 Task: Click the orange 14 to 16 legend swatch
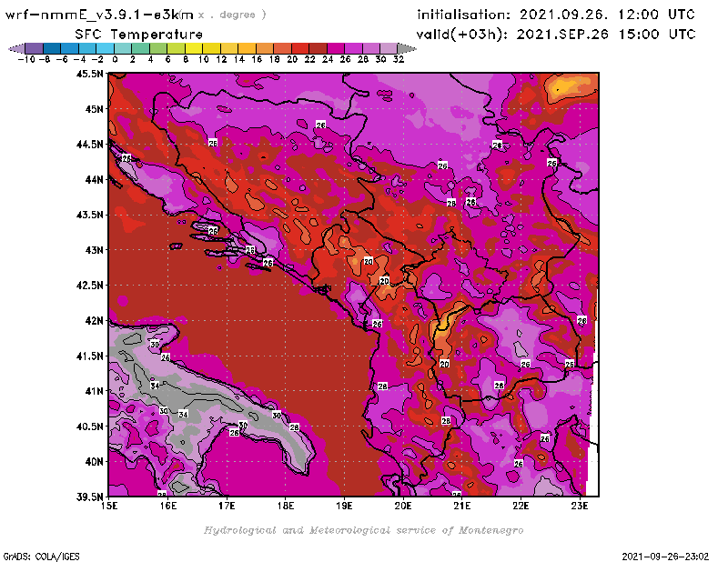pyautogui.click(x=247, y=48)
